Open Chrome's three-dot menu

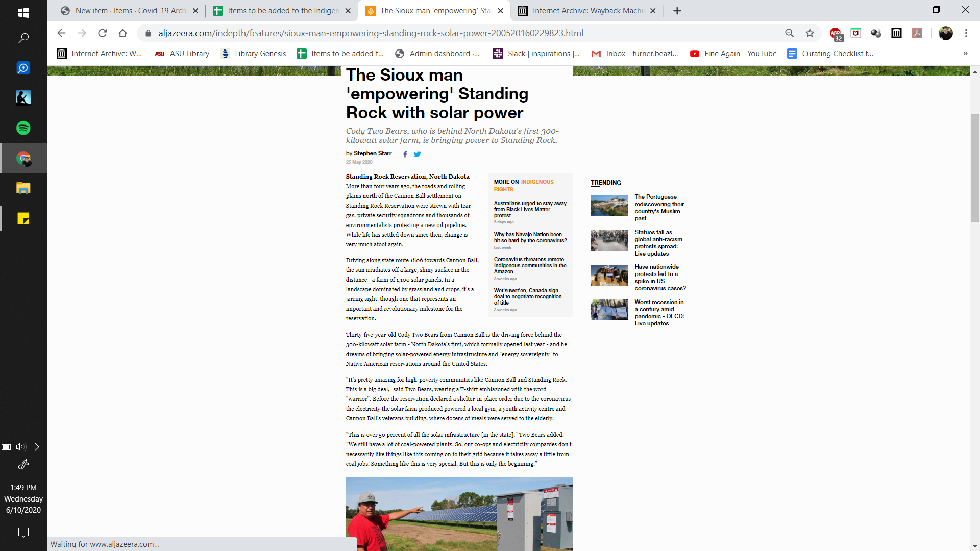pyautogui.click(x=966, y=33)
